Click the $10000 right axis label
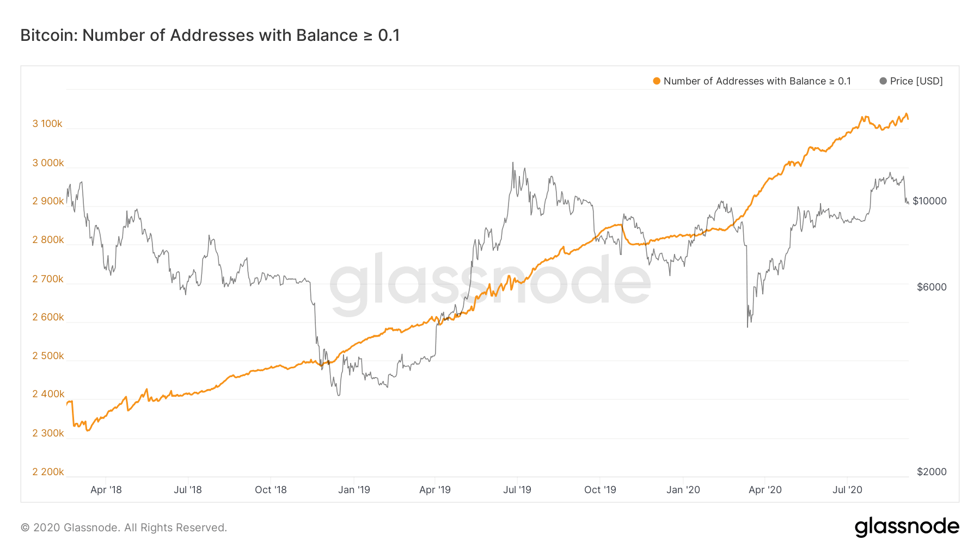 (929, 201)
